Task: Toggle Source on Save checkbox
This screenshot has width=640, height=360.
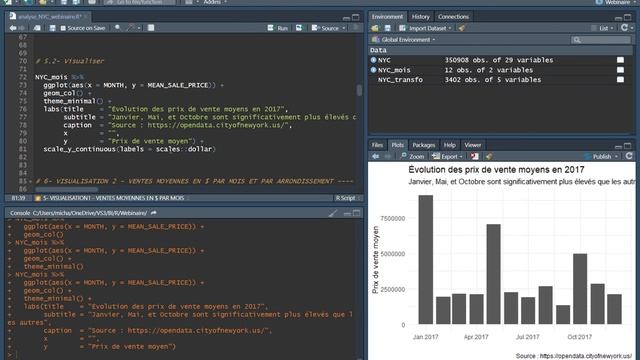Action: (63, 28)
